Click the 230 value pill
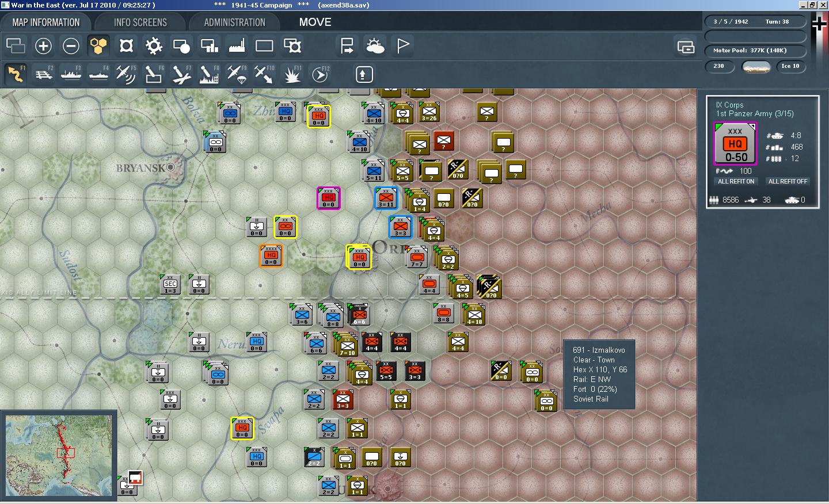The width and height of the screenshot is (829, 504). 719,66
